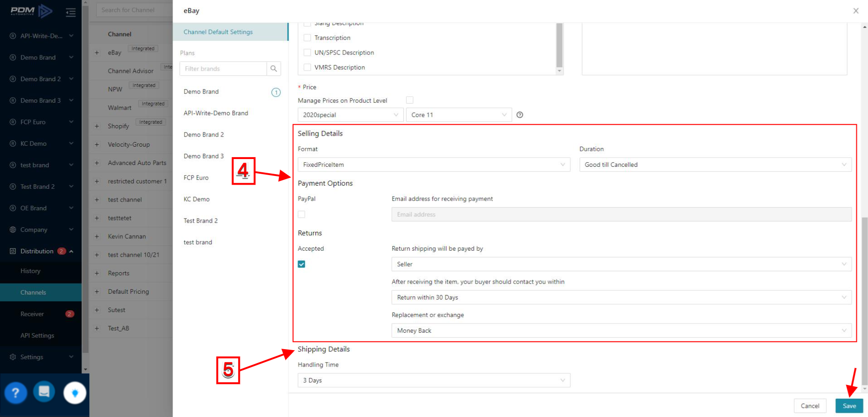Close the eBay settings dialog
Screen dimensions: 868x417
856,11
